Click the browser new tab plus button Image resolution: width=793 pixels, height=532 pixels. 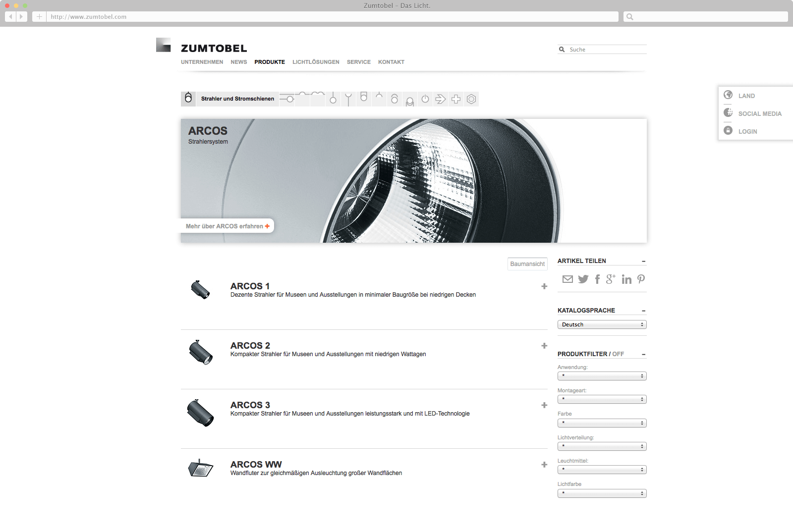point(39,16)
